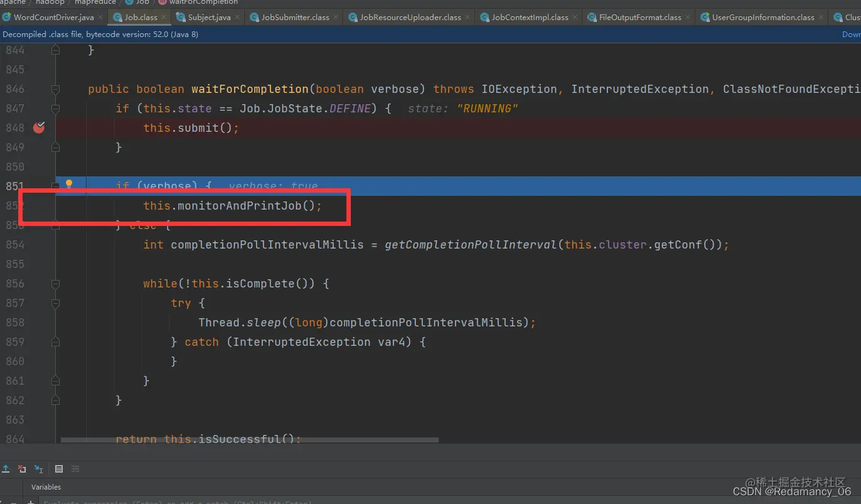Click line number 854 in the gutter
The width and height of the screenshot is (861, 504).
(x=15, y=244)
